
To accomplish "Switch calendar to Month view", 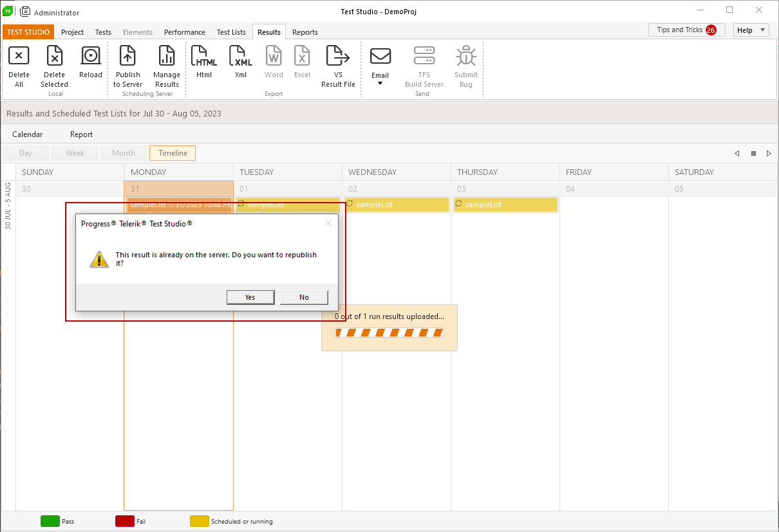I will coord(124,153).
